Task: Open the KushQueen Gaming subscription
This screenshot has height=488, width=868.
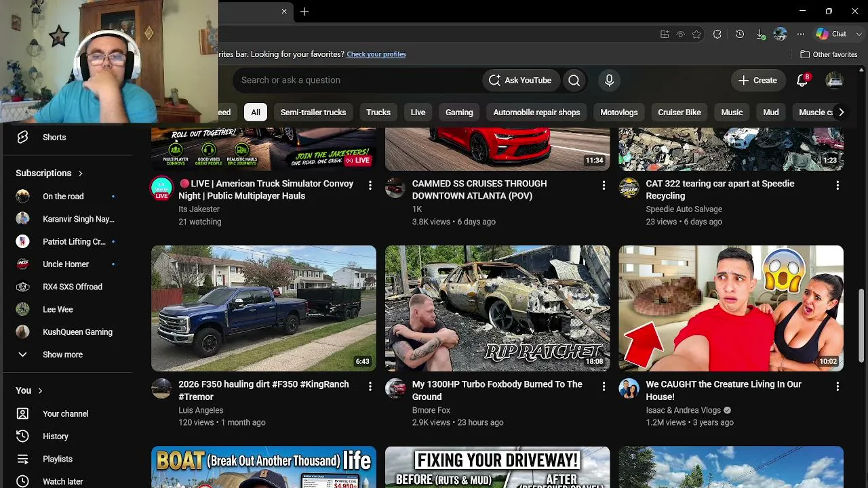Action: [67, 332]
